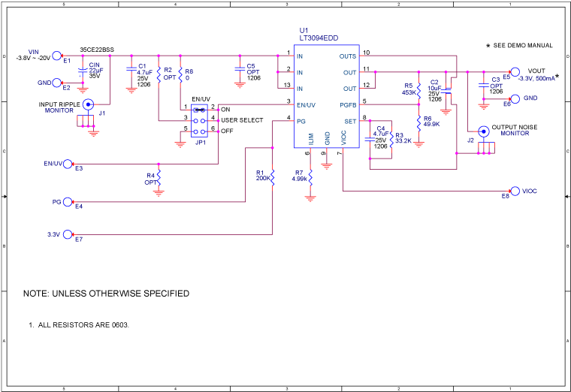
Task: Select the C3 OPT capacitor symbol
Action: (x=484, y=86)
